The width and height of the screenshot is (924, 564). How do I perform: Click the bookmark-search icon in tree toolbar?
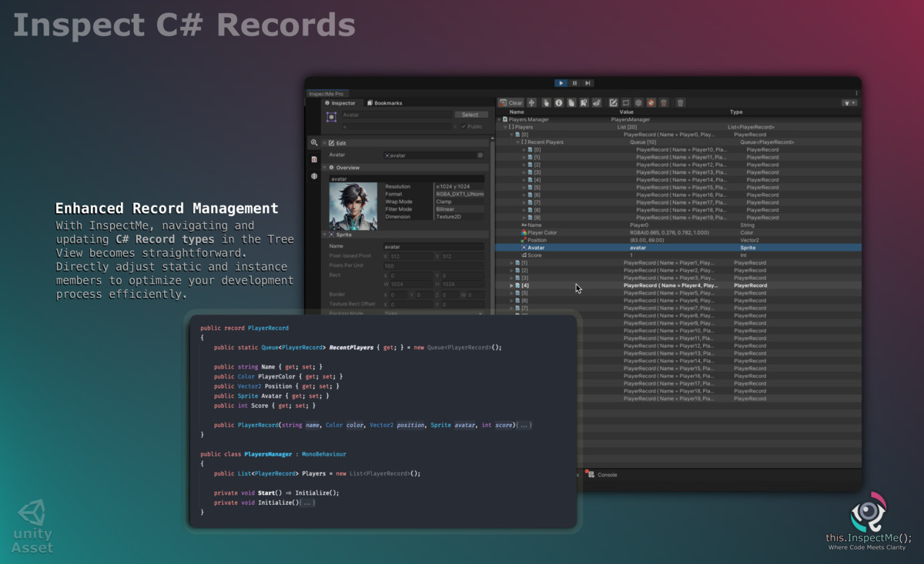(584, 102)
